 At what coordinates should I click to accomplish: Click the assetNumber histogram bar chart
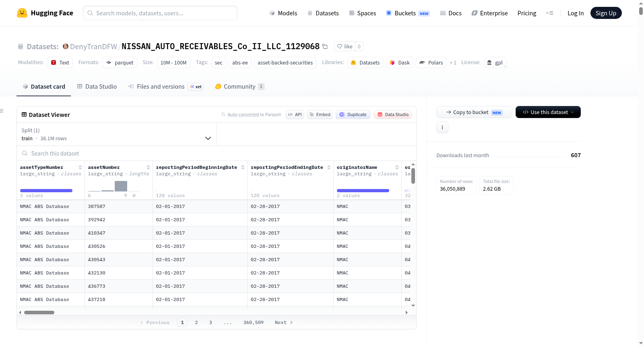115,186
